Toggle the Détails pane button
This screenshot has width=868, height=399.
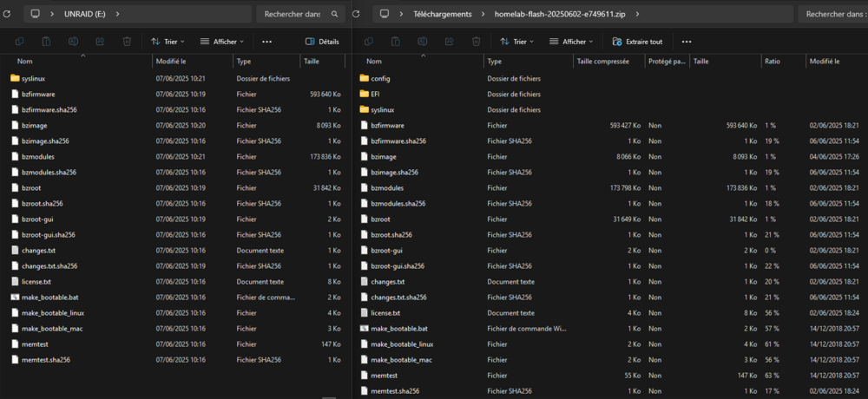click(x=322, y=42)
